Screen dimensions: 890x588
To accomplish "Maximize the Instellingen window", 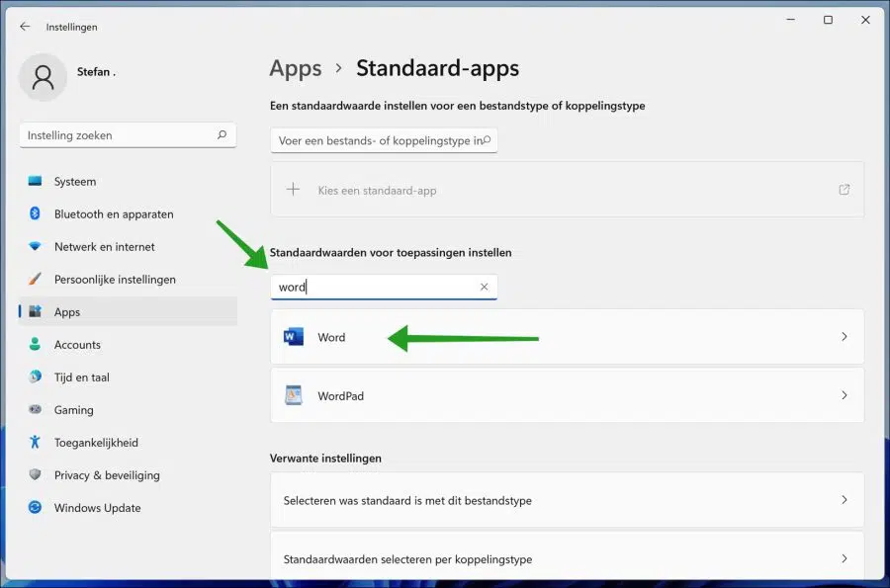I will tap(828, 20).
